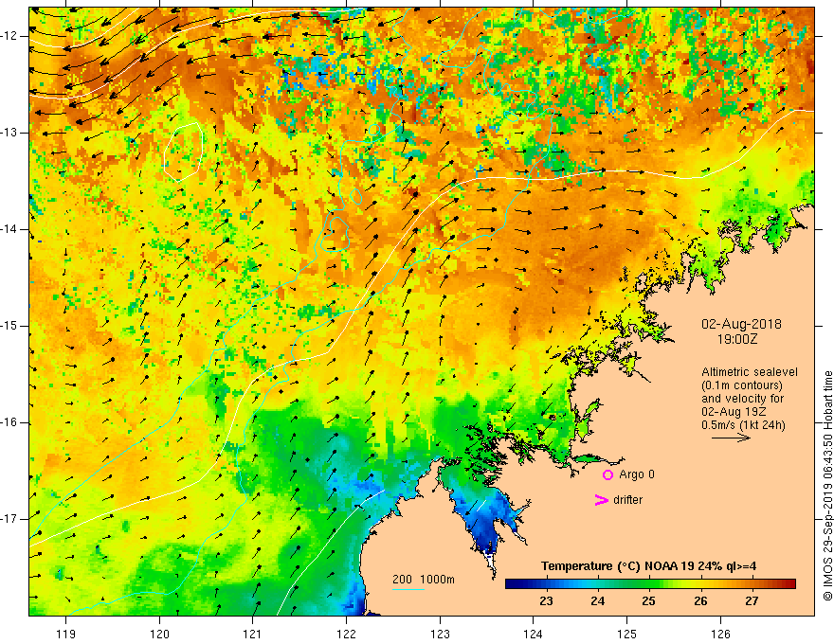Click the cyan 200 1000m depth line sample

tap(408, 589)
